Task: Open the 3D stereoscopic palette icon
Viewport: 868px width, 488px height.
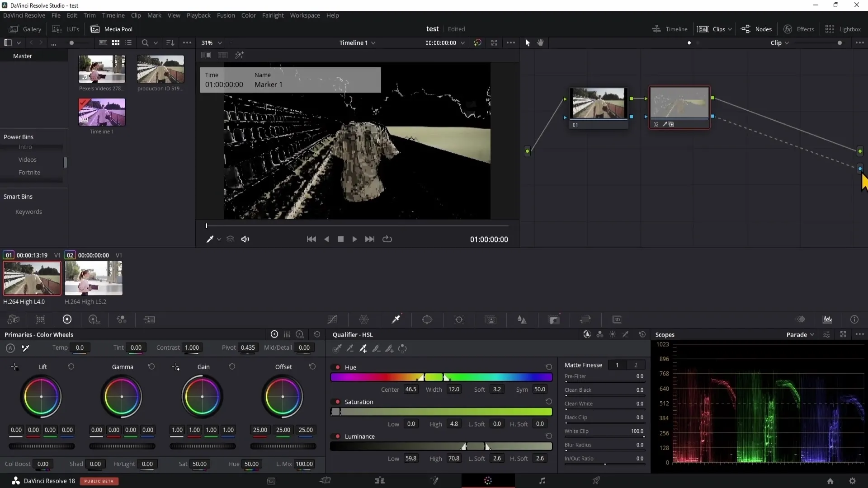Action: point(617,319)
